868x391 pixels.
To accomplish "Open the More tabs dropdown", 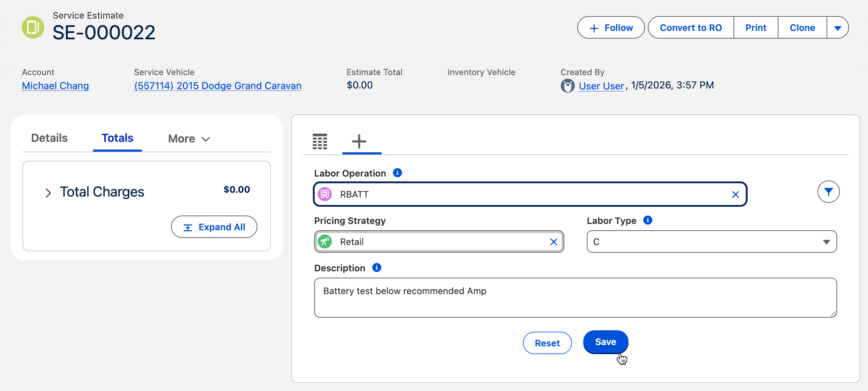I will click(189, 139).
